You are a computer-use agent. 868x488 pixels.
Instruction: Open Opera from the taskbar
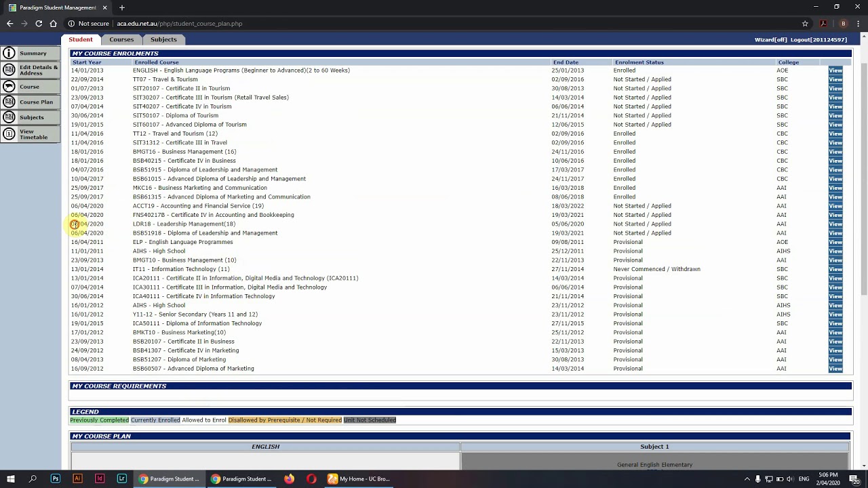point(311,479)
